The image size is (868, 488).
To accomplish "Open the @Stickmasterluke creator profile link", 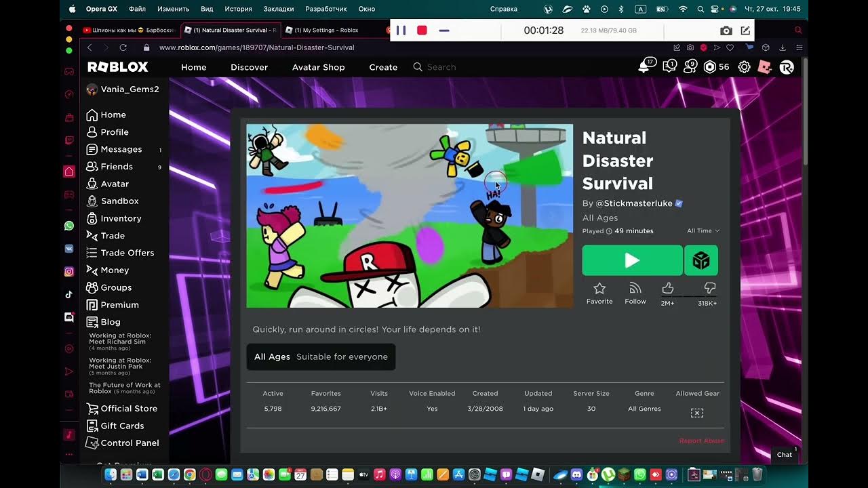I will (634, 203).
